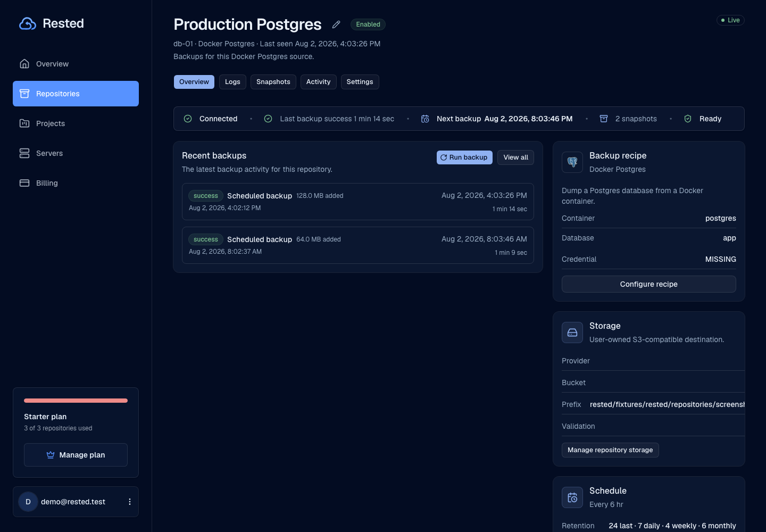Click the Manage plan button
Screen dimensions: 766x532
[76, 455]
